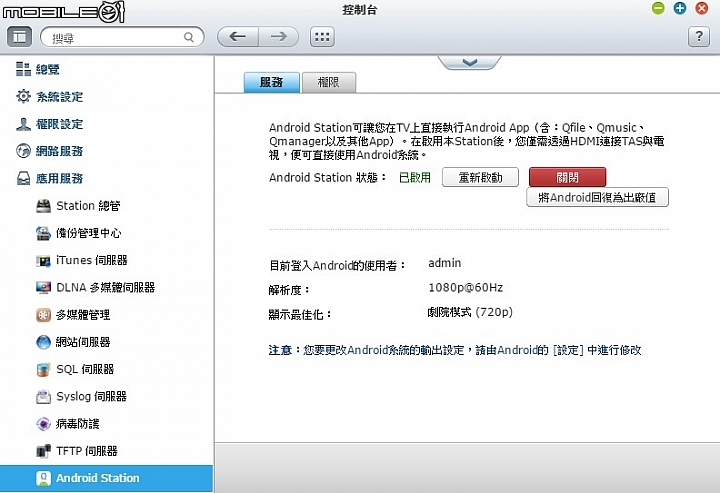The width and height of the screenshot is (720, 493).
Task: Click the 權限設定 user icon
Action: 23,124
